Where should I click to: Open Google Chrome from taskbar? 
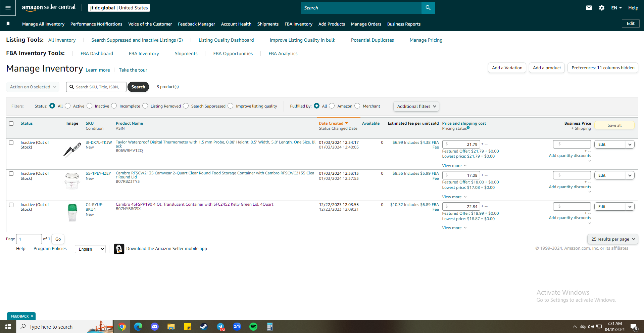(x=122, y=327)
